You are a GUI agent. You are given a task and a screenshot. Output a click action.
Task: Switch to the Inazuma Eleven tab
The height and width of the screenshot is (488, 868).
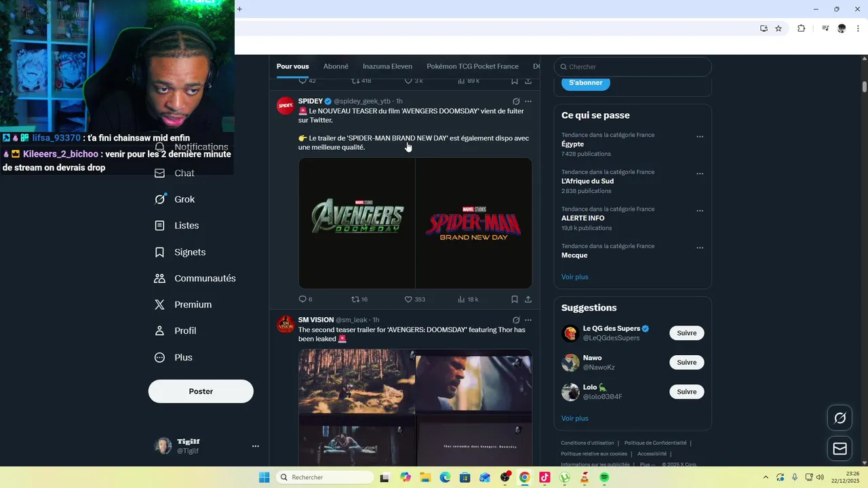click(387, 66)
